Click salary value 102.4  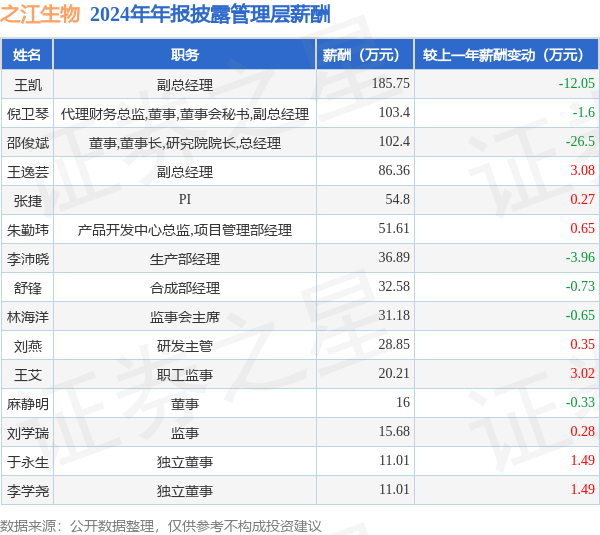tap(394, 141)
